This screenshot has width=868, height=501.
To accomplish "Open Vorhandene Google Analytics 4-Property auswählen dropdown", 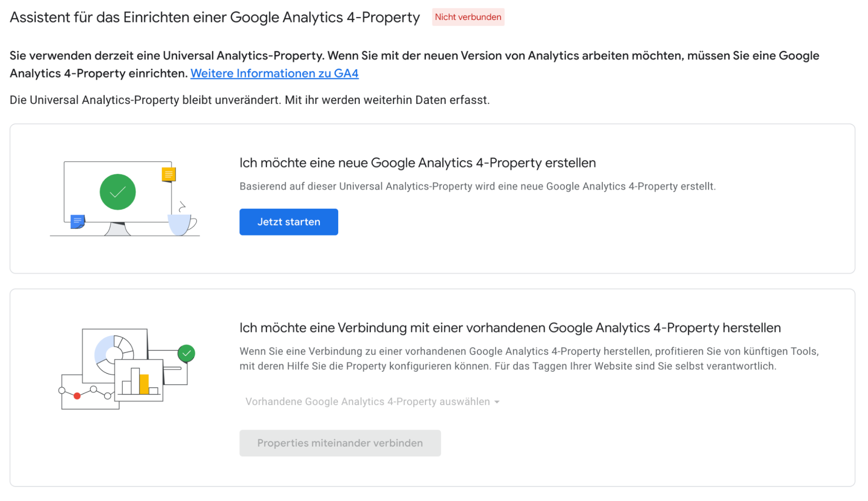I will 372,401.
